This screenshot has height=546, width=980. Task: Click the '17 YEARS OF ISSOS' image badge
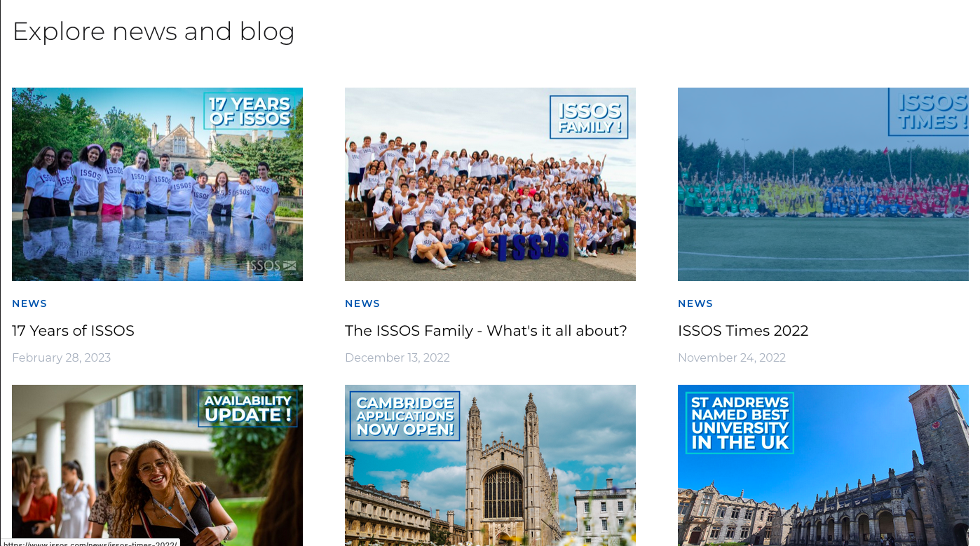pyautogui.click(x=250, y=111)
